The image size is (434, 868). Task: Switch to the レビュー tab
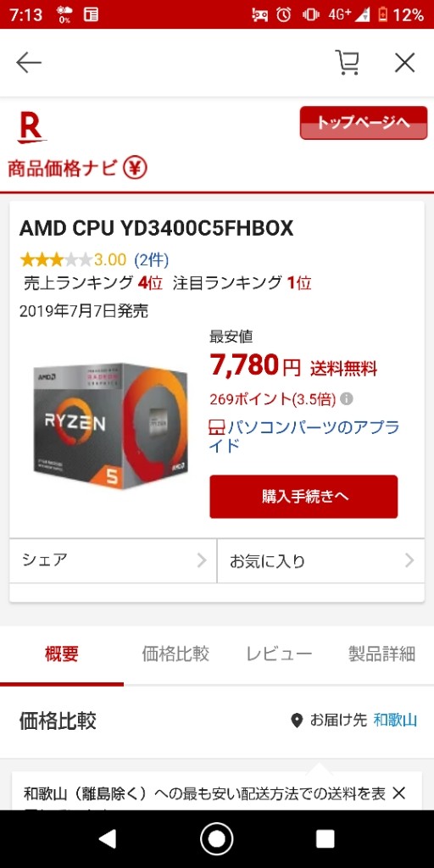[x=279, y=654]
